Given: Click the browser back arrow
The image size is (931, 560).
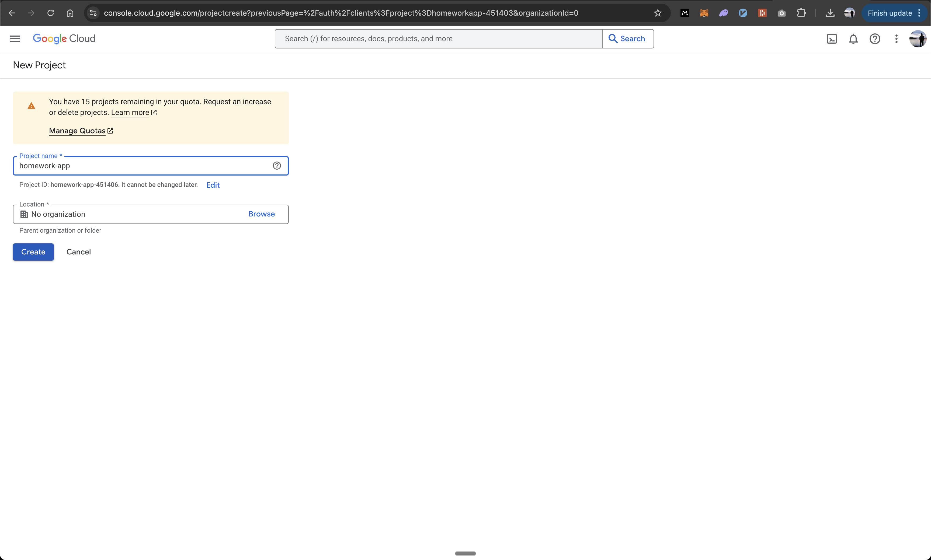Looking at the screenshot, I should pyautogui.click(x=12, y=13).
